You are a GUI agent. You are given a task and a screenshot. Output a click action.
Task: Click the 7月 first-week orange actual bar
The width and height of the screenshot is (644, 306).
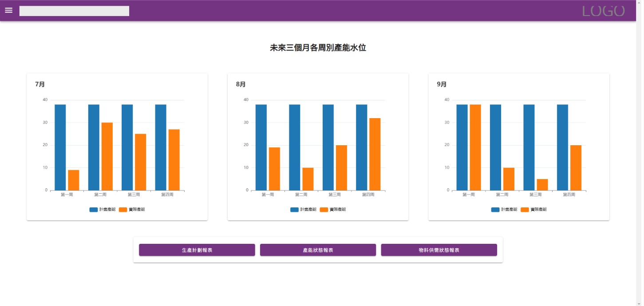pos(74,180)
